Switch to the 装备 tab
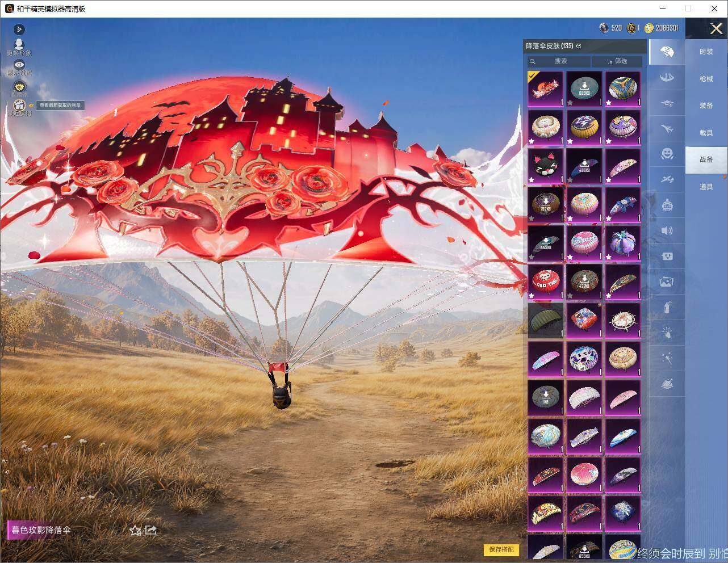Screen dimensions: 728x563 [x=706, y=106]
